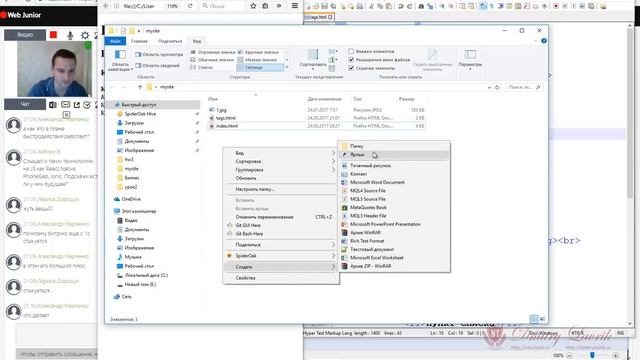Click the checkmark circle icon beside the Чат tab
Viewport: 640px width, 360px height.
(87, 105)
